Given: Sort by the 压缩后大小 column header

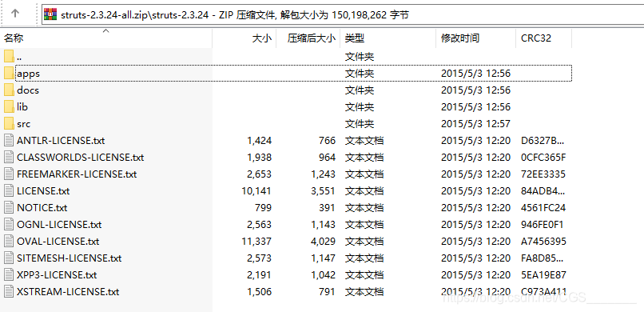Looking at the screenshot, I should tap(308, 38).
